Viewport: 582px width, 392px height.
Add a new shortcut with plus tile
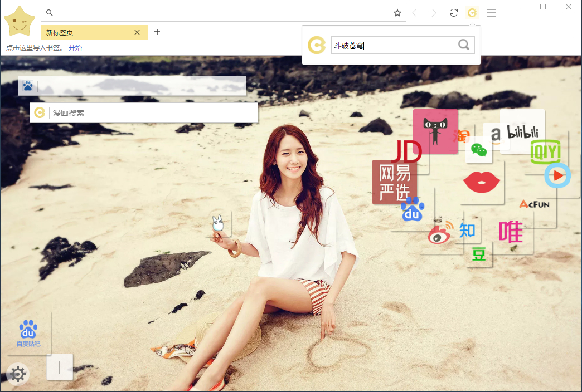pos(60,367)
